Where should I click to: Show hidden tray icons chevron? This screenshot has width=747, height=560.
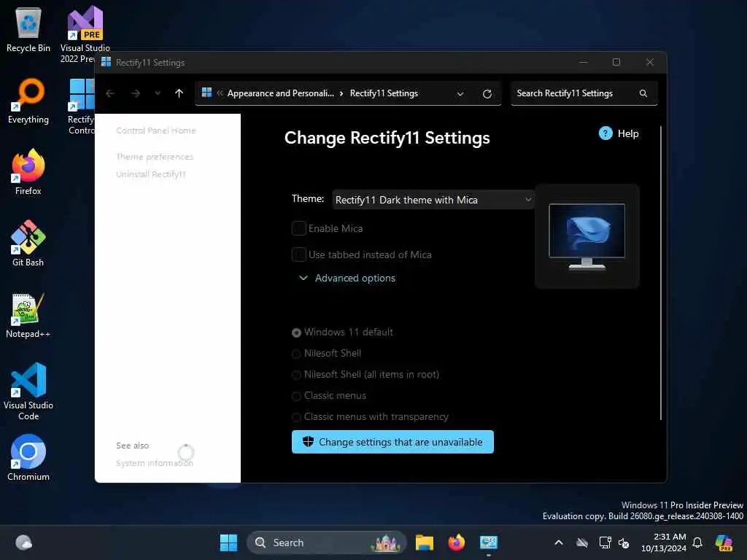click(559, 542)
